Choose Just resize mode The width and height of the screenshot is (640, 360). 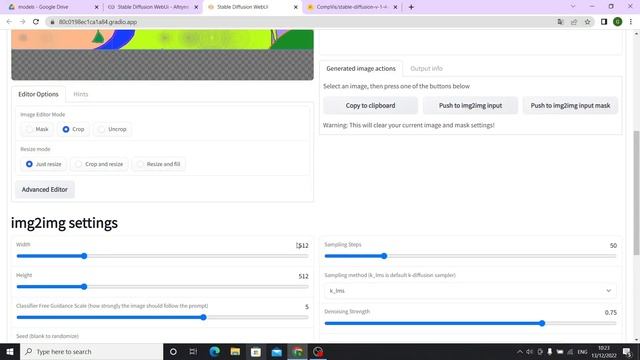pos(43,164)
